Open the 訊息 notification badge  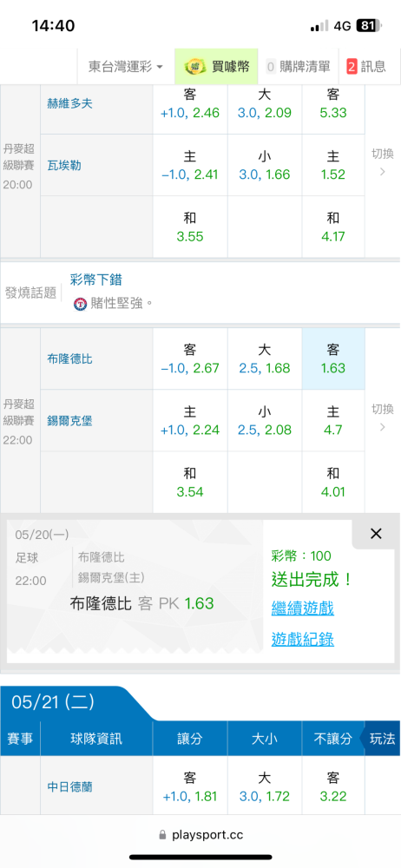point(352,67)
